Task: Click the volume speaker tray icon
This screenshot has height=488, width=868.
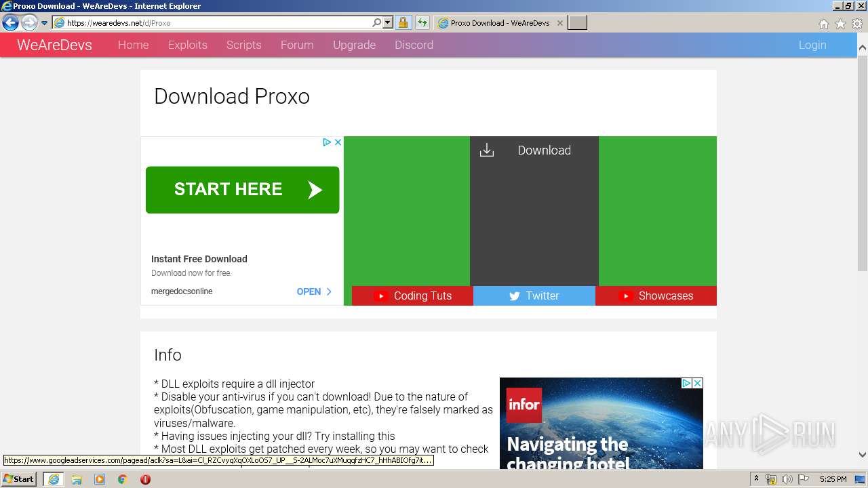Action: 787,479
